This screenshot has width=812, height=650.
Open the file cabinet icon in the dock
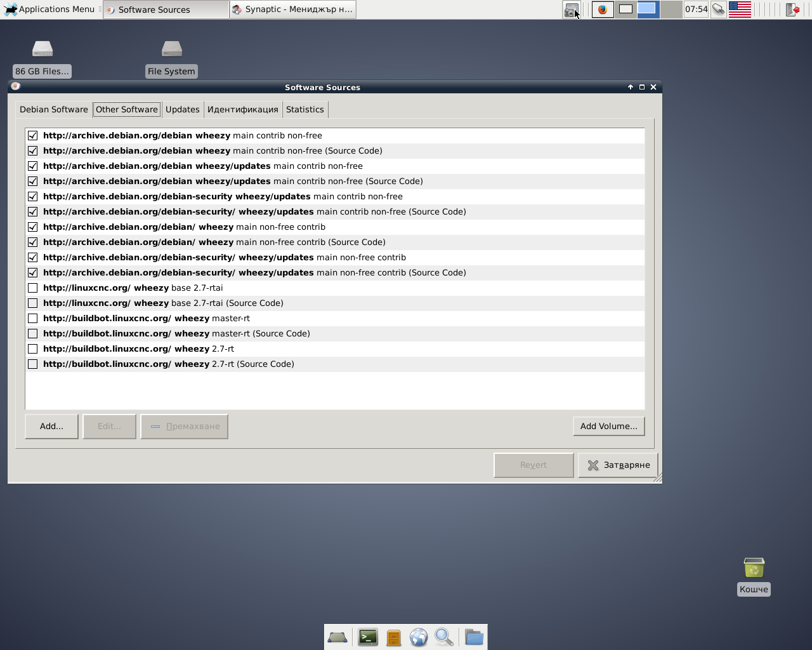394,637
